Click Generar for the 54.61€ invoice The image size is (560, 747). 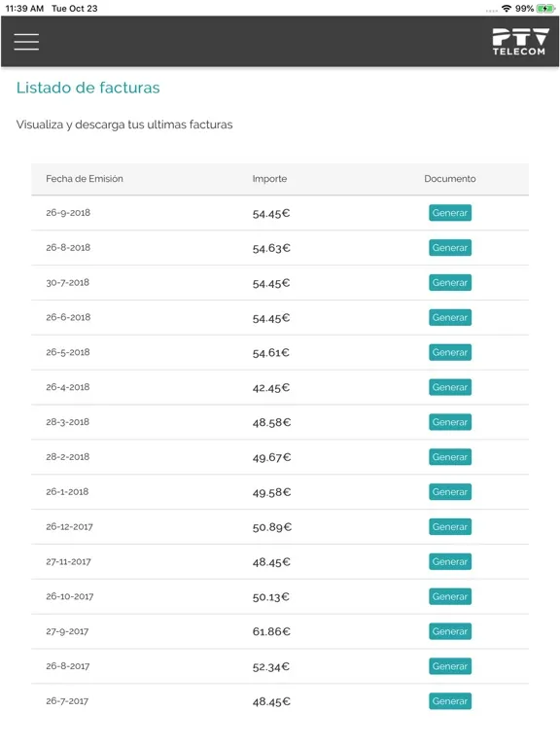tap(450, 352)
